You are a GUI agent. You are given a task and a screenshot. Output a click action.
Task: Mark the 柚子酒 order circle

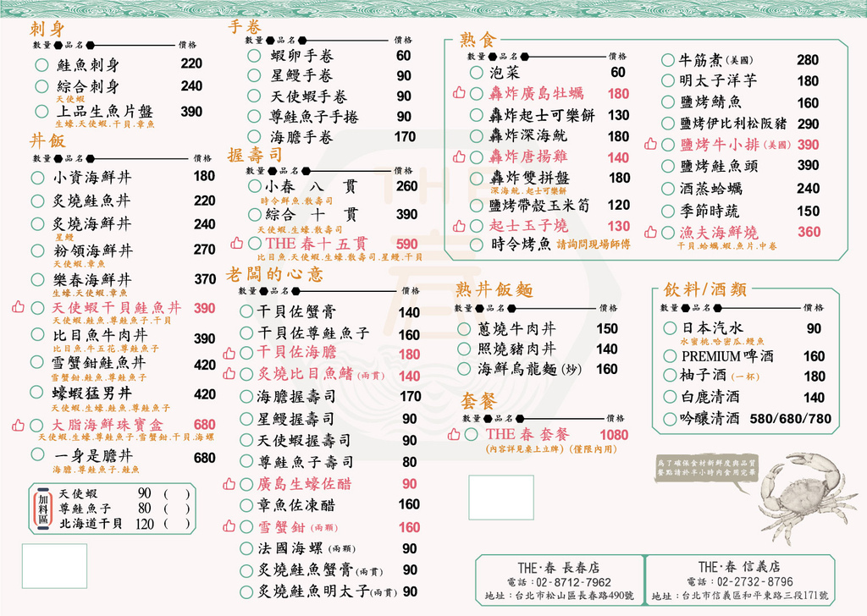[x=670, y=375]
